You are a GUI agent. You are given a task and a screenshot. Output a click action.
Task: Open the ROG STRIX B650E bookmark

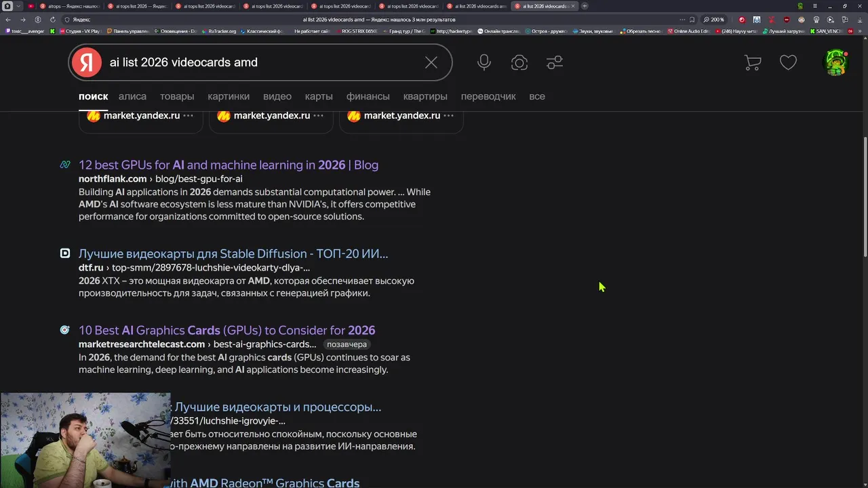coord(356,31)
